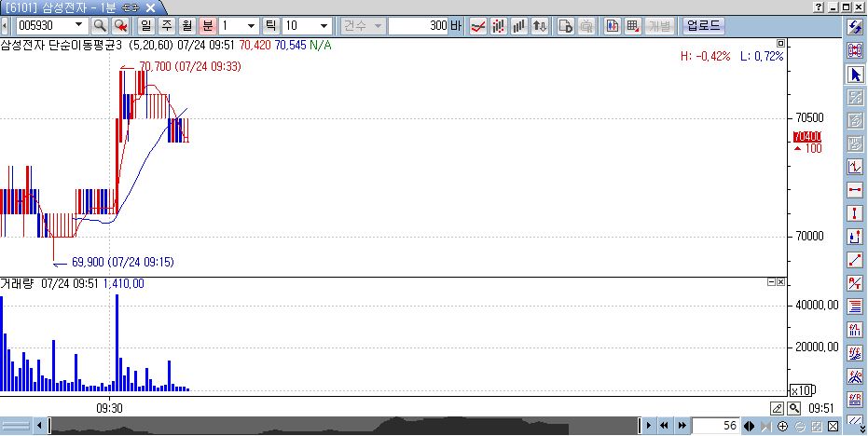Image resolution: width=868 pixels, height=436 pixels.
Task: Switch chart to 월 (monthly) period
Action: point(186,25)
